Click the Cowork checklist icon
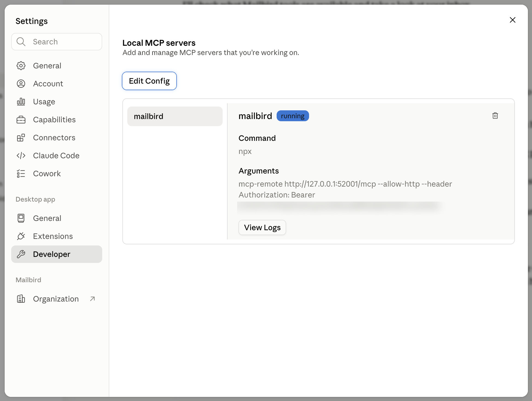 point(21,174)
